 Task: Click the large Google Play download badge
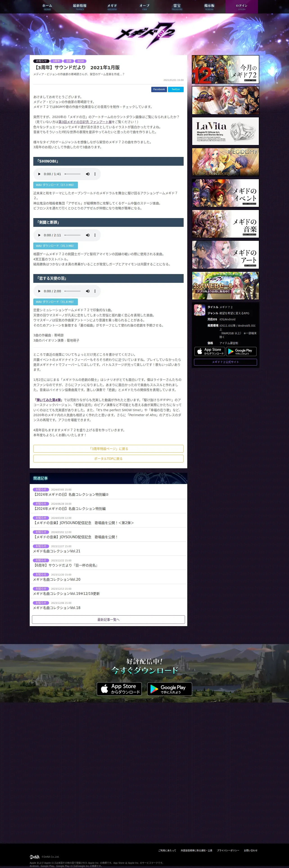pos(170,689)
